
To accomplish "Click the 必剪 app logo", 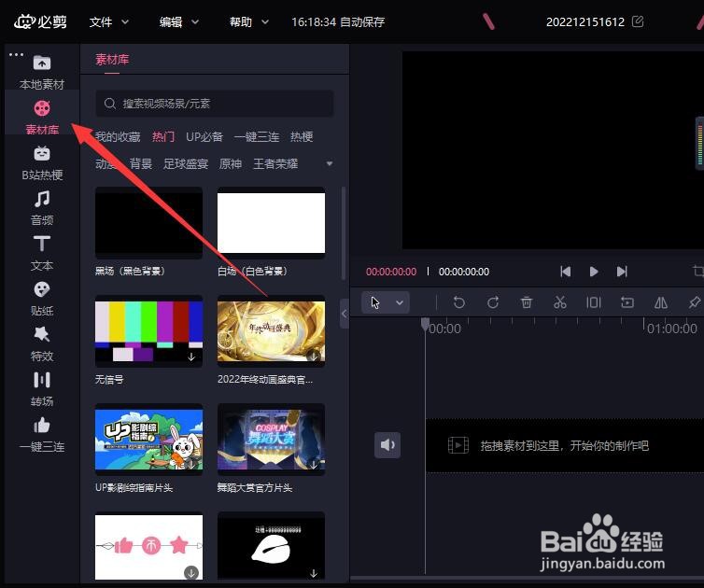I will 40,21.
